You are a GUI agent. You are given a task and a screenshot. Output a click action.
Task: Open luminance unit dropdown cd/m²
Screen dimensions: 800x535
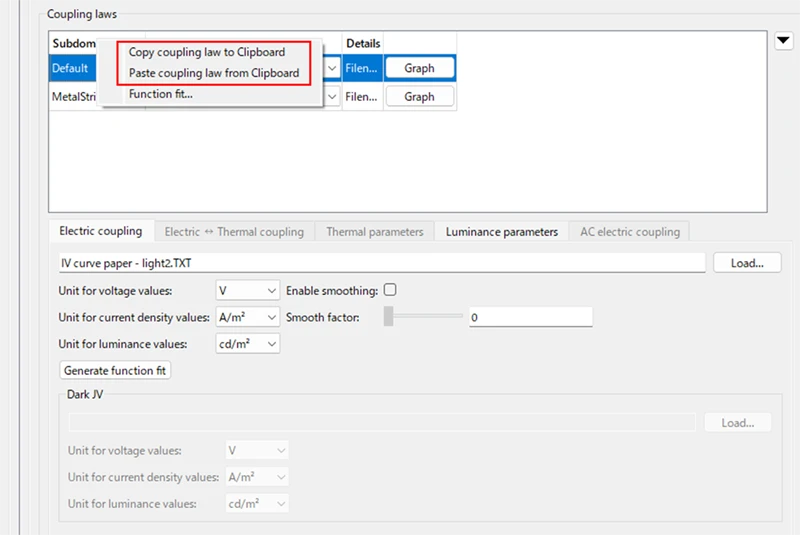(x=247, y=344)
